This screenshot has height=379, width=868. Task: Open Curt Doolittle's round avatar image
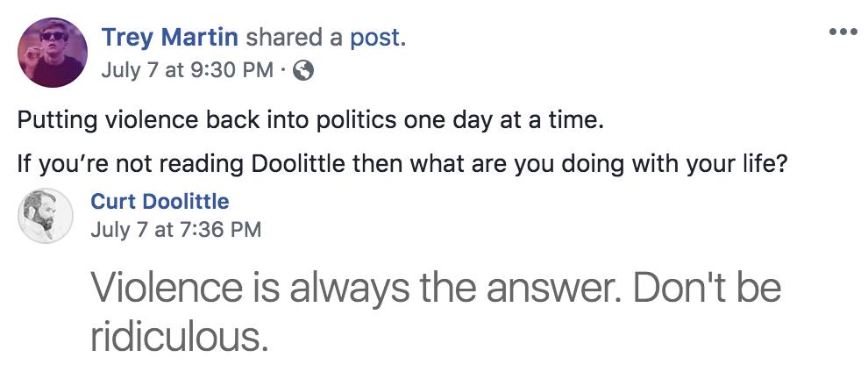pyautogui.click(x=46, y=215)
